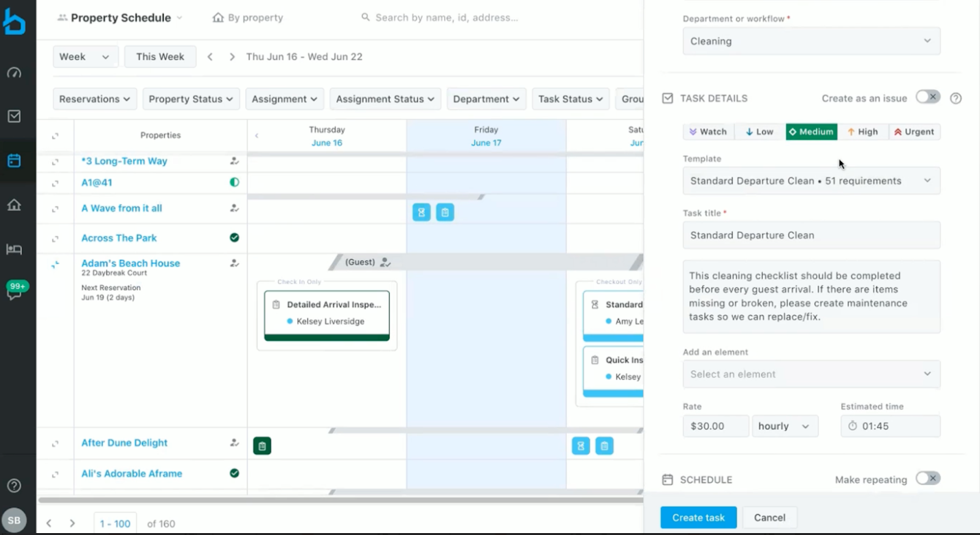The image size is (980, 535).
Task: Set priority to High
Action: 862,132
